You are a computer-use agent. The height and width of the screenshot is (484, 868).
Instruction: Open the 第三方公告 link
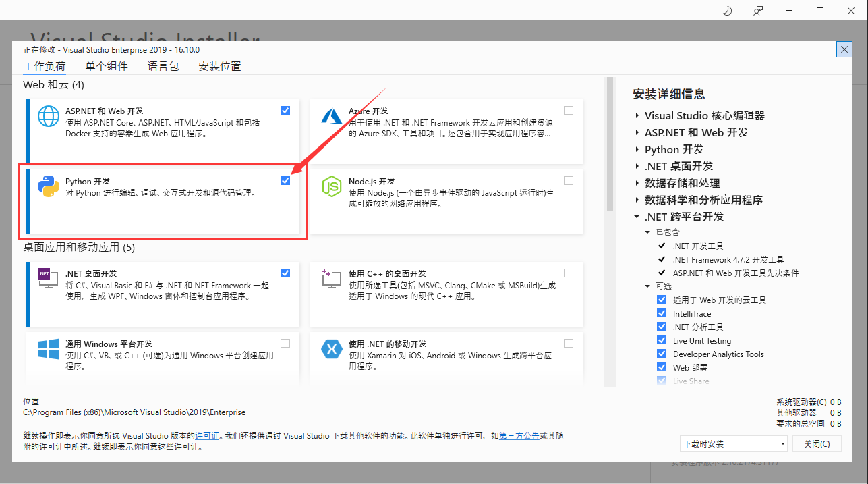(519, 436)
